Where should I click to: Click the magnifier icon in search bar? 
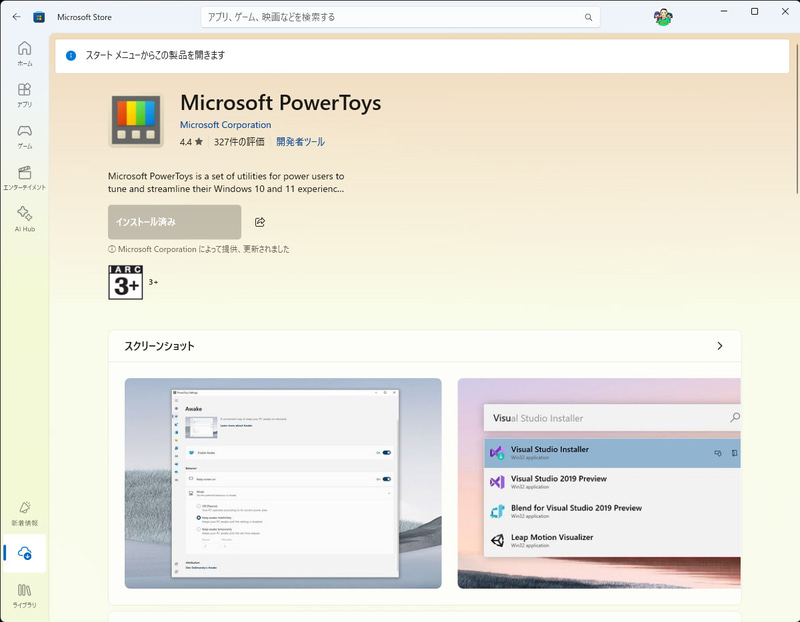[x=588, y=17]
